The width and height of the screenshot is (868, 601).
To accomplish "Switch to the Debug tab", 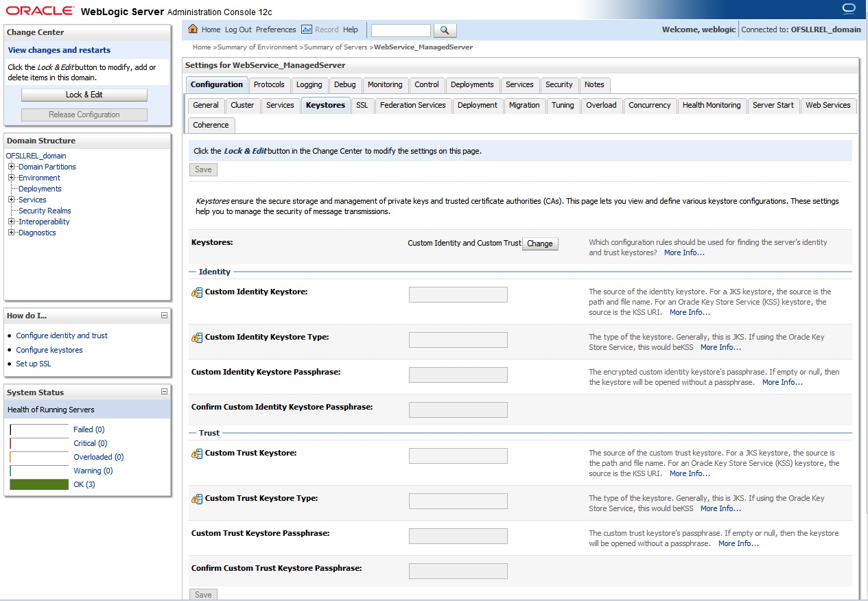I will [344, 85].
